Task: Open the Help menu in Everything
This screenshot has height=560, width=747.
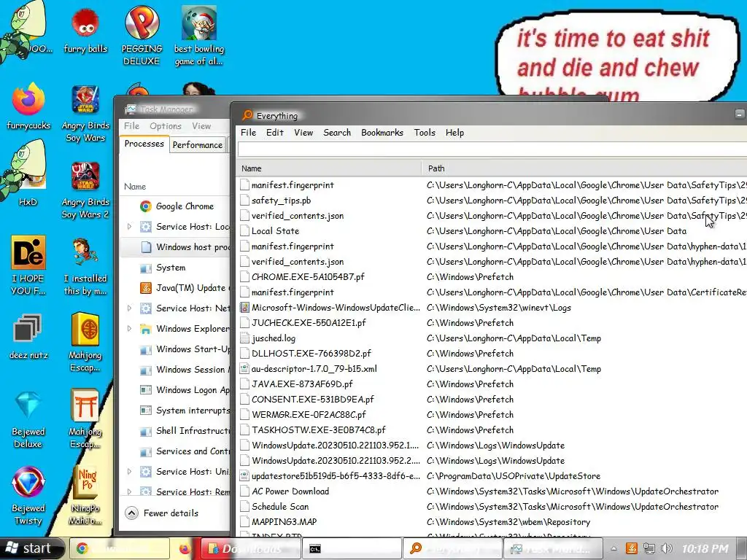Action: point(454,133)
